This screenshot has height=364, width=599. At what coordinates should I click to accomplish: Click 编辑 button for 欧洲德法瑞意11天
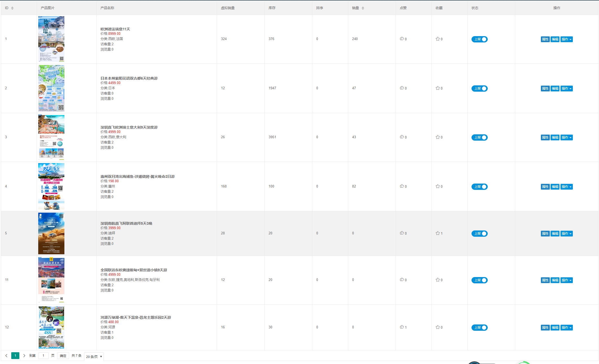(555, 39)
